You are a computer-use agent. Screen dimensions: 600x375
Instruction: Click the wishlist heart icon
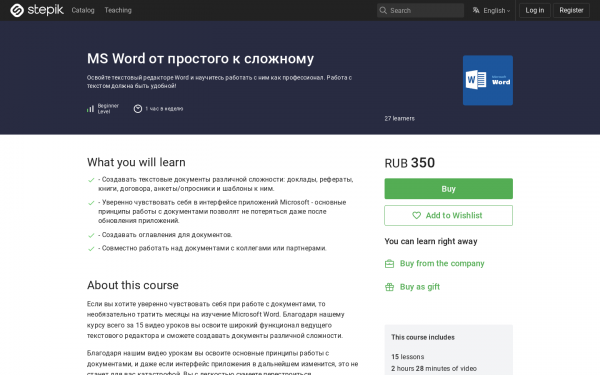[416, 215]
